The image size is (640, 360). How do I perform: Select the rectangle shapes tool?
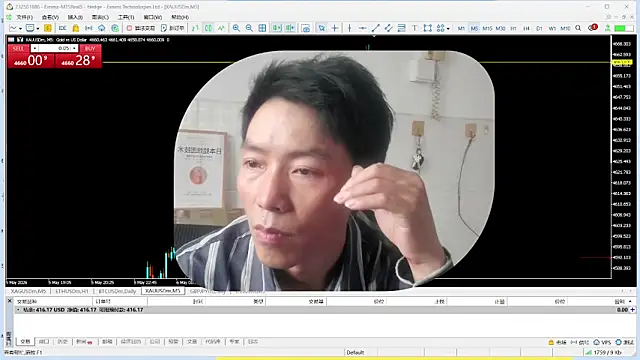tap(427, 28)
